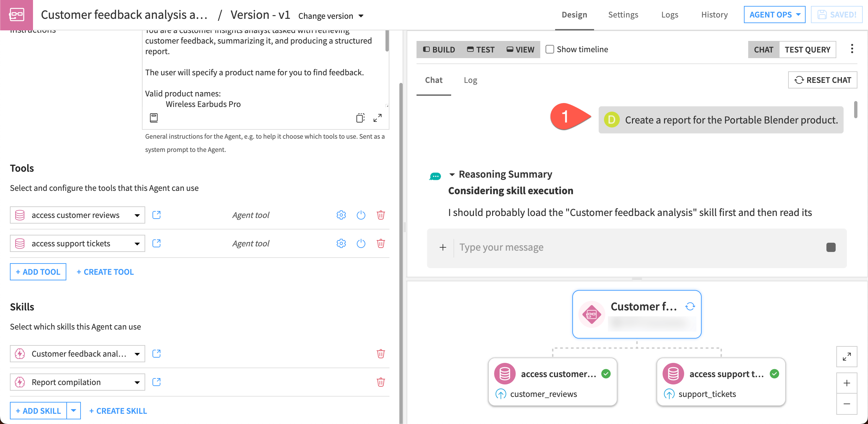This screenshot has width=868, height=424.
Task: Click the plus attachment icon in message box
Action: click(x=443, y=247)
